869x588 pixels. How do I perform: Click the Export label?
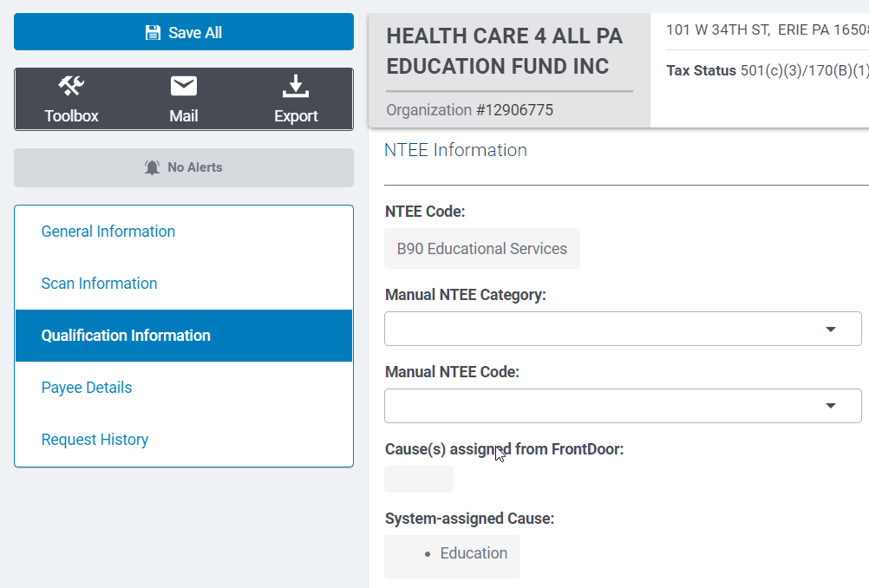tap(296, 116)
